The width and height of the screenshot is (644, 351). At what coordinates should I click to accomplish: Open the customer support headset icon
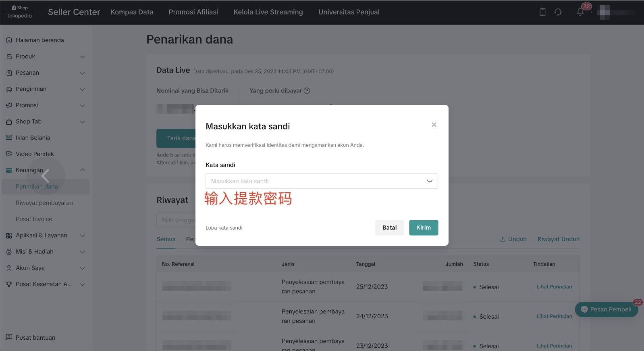pyautogui.click(x=558, y=12)
